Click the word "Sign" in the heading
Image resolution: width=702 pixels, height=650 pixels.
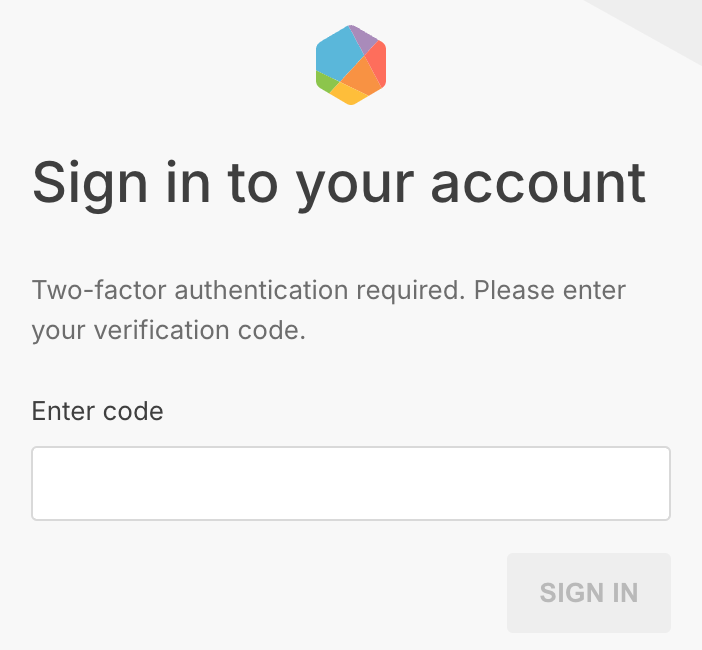pyautogui.click(x=90, y=185)
